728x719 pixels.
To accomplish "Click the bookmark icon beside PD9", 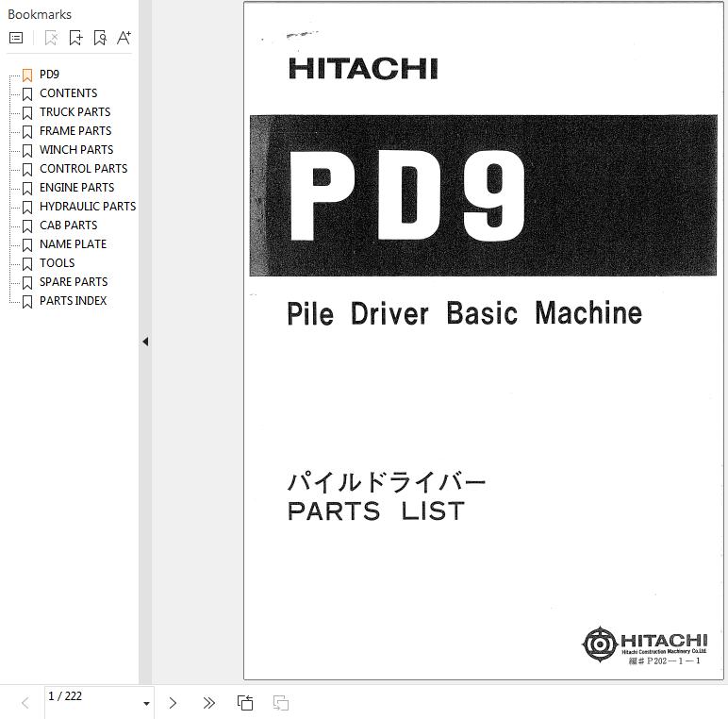I will point(27,75).
